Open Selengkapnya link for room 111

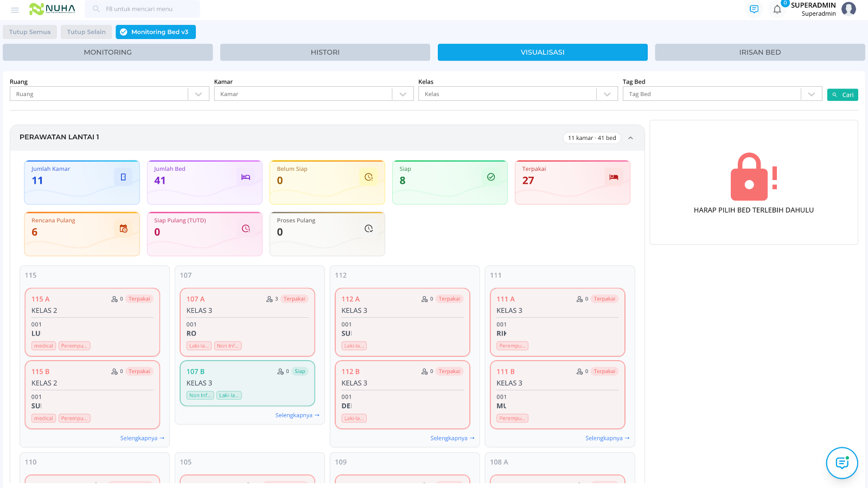pyautogui.click(x=608, y=438)
